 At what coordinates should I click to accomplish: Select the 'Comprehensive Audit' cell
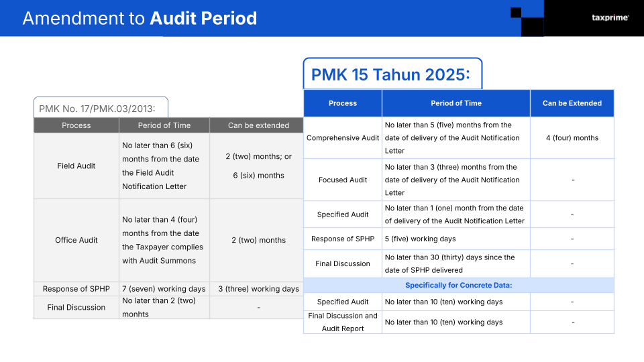343,138
